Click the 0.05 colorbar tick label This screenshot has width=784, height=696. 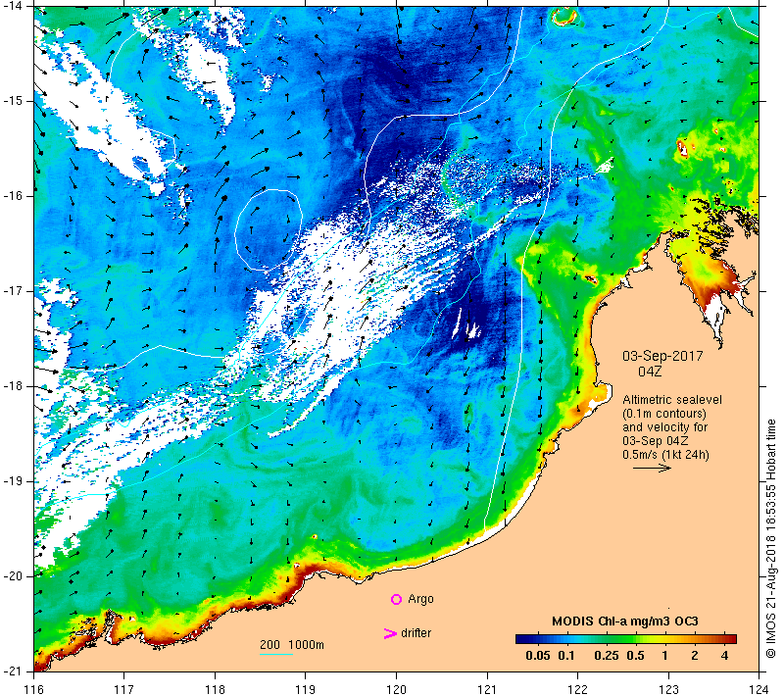537,656
